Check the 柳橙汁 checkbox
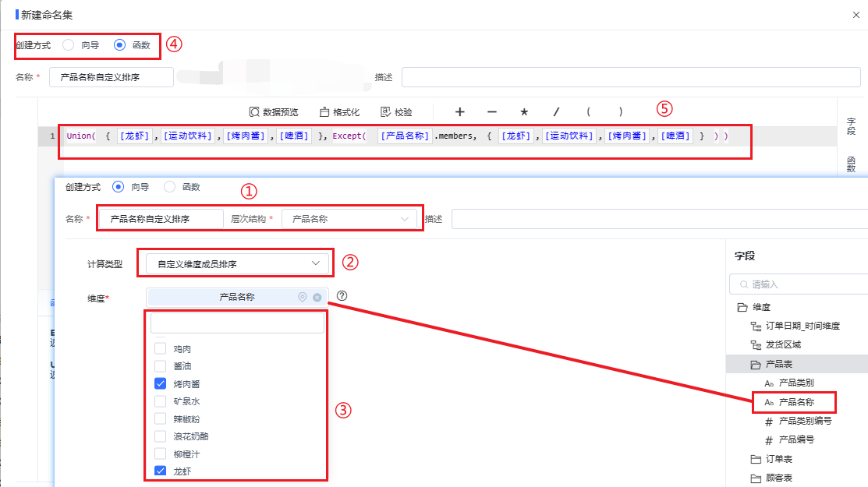This screenshot has height=487, width=868. (x=160, y=453)
